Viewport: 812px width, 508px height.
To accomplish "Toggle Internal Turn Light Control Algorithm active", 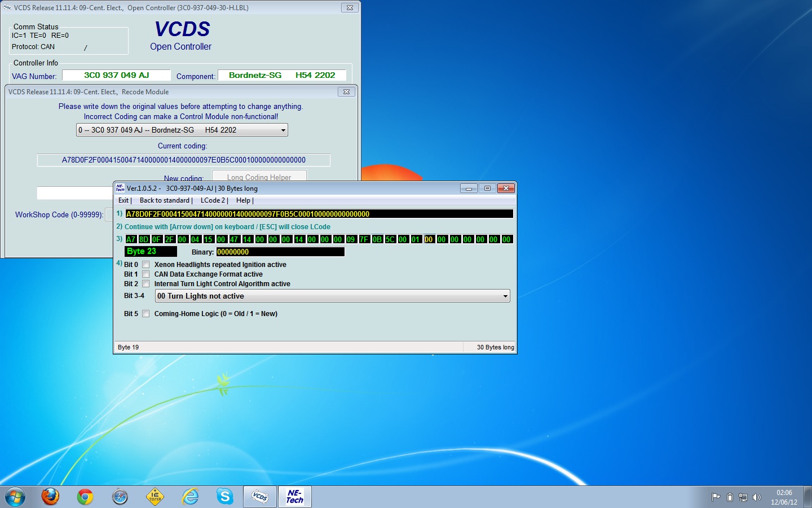I will (146, 283).
